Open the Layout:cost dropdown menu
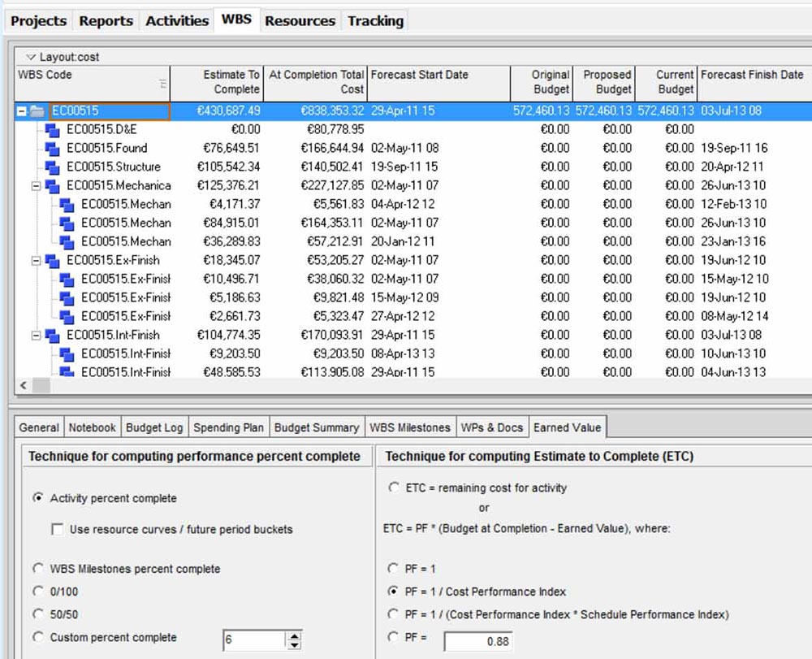 31,58
